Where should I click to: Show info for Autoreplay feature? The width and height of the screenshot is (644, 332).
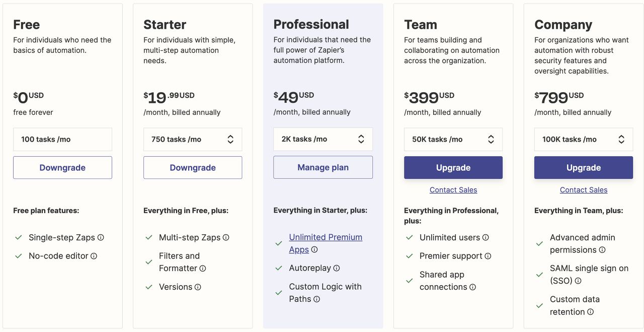tap(337, 269)
